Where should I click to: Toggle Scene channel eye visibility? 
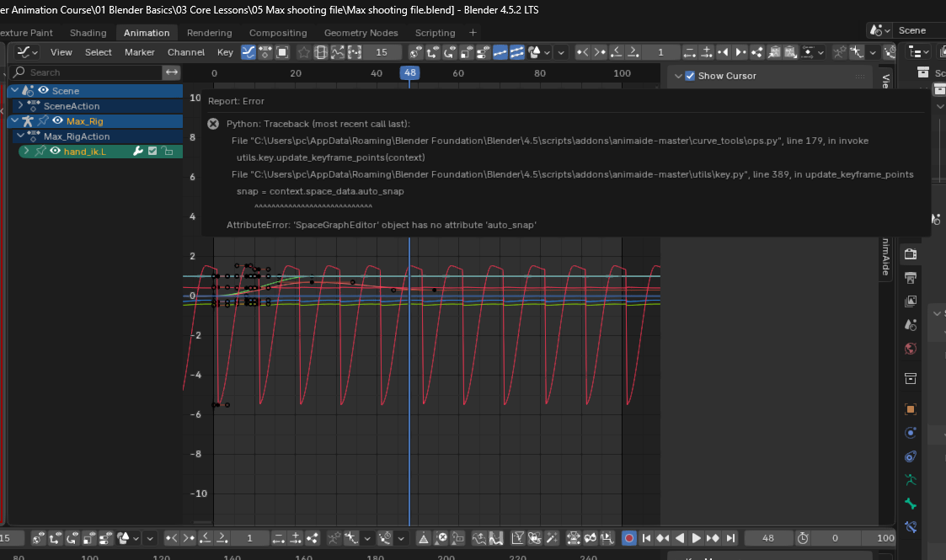pos(44,90)
